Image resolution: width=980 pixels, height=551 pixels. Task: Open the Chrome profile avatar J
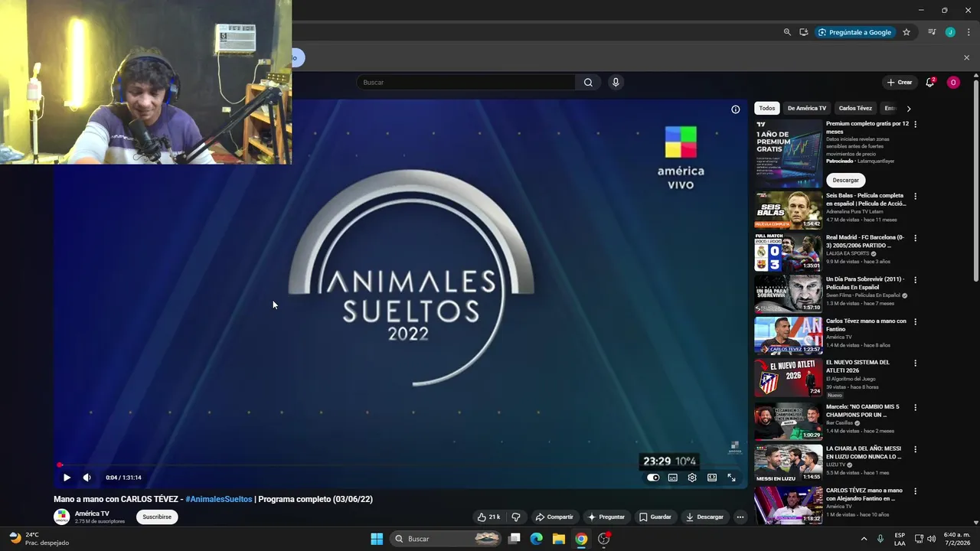coord(950,32)
